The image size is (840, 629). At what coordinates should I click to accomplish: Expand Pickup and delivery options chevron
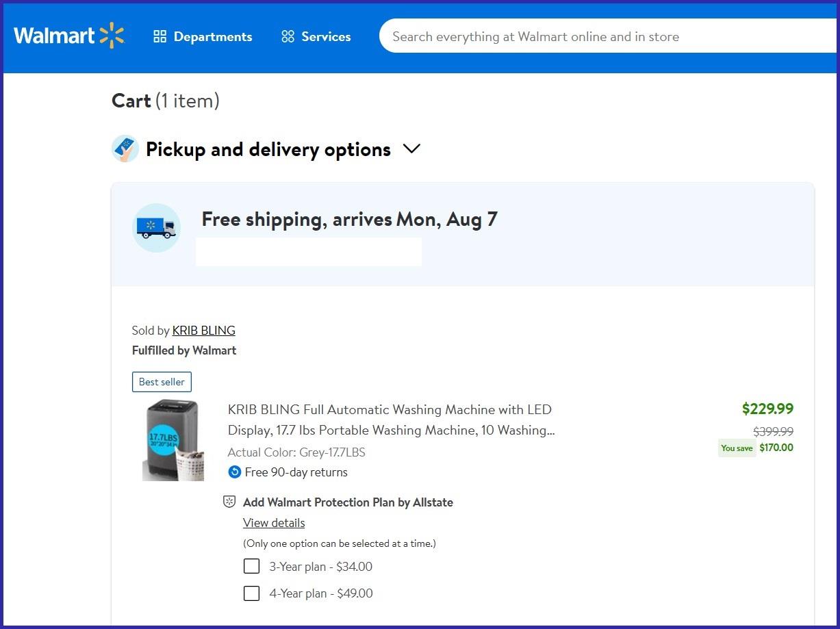point(411,149)
